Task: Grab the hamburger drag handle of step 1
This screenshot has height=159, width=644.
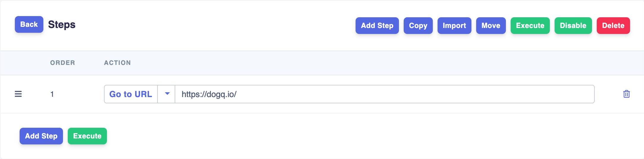Action: click(18, 94)
